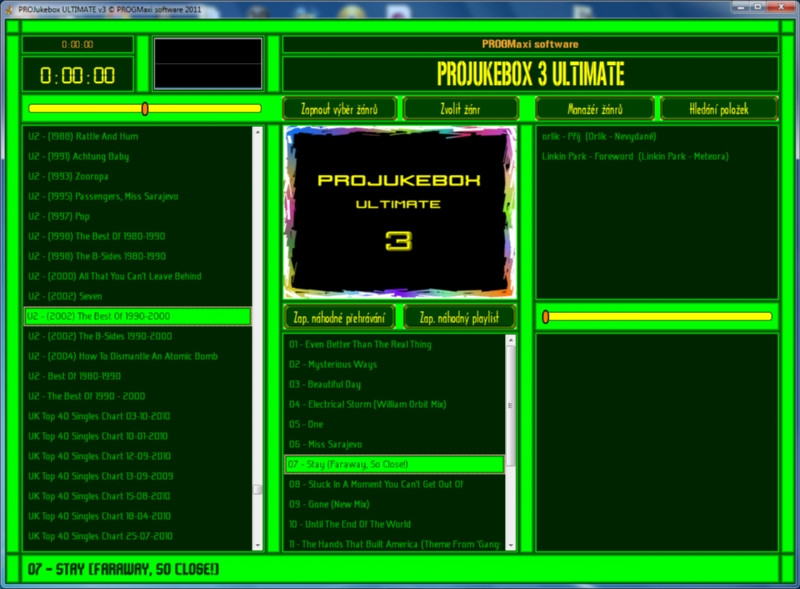
Task: Select album U2 - (1991) Achtung Baby
Action: [x=137, y=156]
